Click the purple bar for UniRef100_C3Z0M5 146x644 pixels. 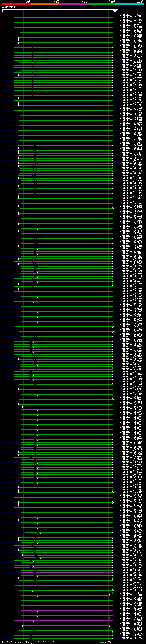tap(63, 568)
